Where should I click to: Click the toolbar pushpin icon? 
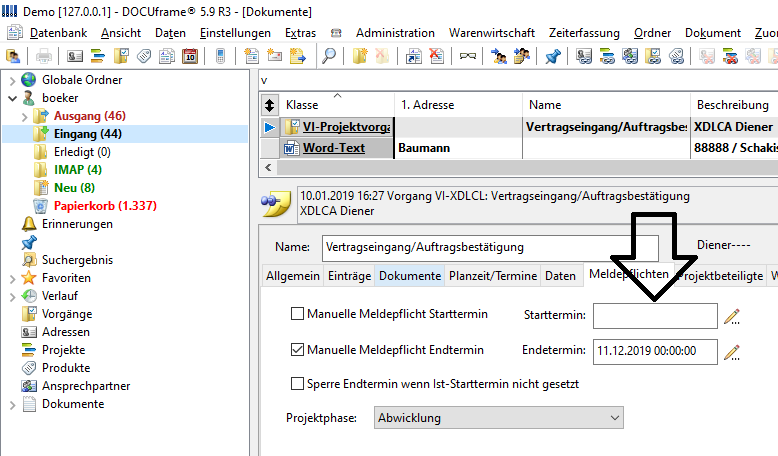pos(552,56)
